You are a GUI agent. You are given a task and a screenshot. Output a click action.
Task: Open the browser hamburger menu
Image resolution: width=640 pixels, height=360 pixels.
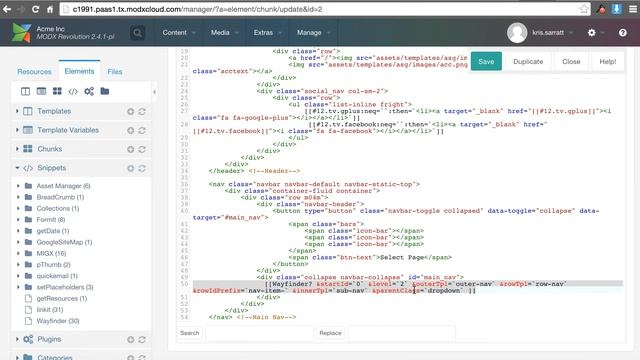[x=633, y=9]
